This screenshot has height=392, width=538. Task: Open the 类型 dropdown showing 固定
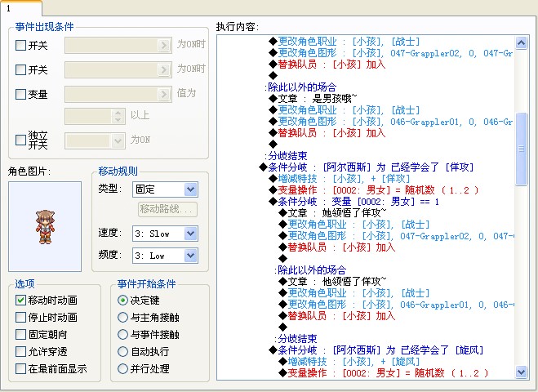point(165,189)
